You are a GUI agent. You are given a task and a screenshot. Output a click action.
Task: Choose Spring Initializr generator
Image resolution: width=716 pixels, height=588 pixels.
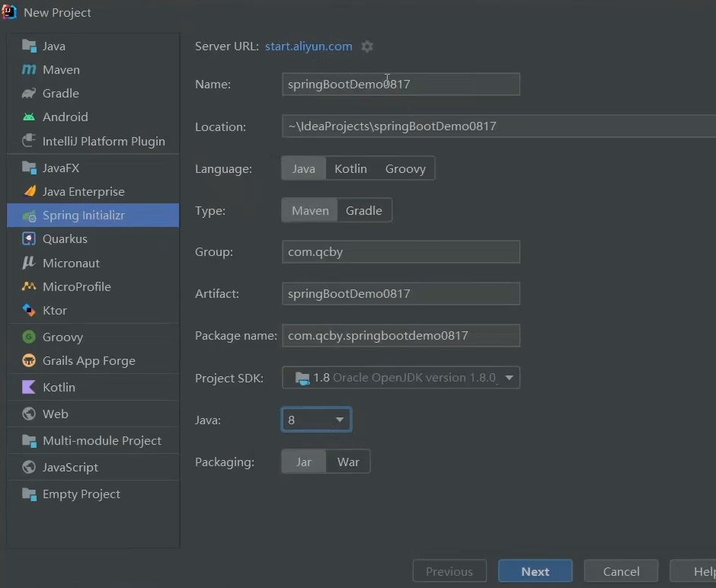93,216
